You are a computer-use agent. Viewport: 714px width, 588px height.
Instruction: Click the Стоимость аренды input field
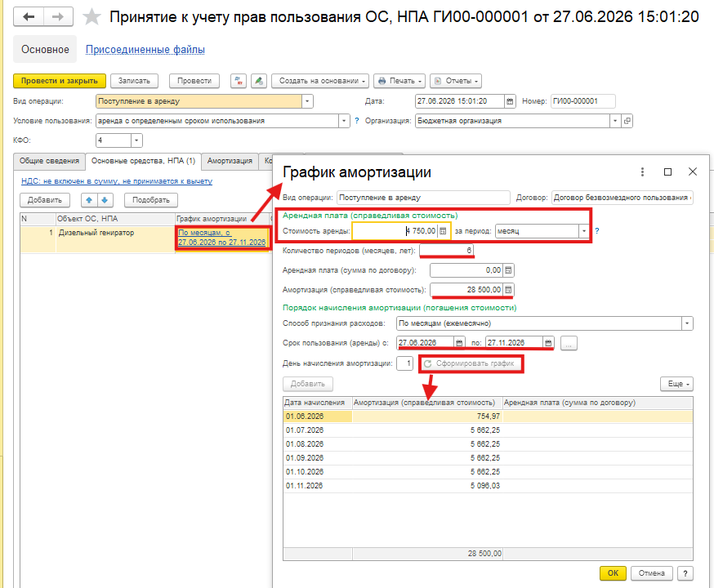pos(395,231)
